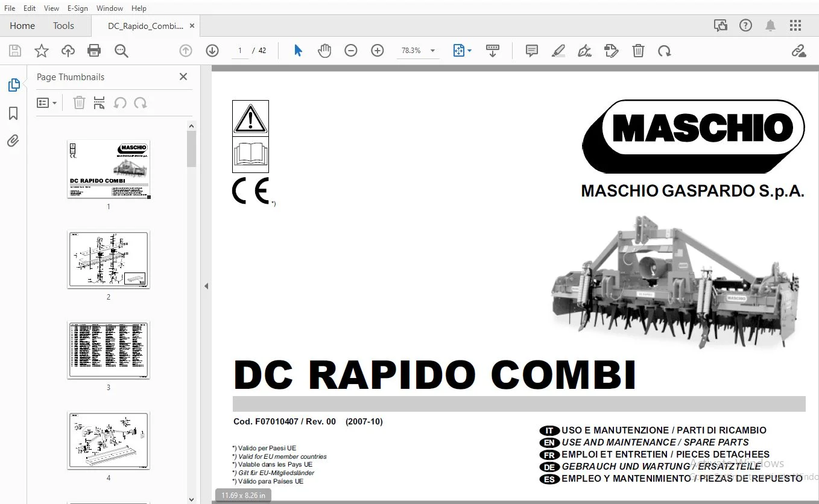Select the highlight text pen tool
The image size is (819, 504).
pyautogui.click(x=558, y=51)
